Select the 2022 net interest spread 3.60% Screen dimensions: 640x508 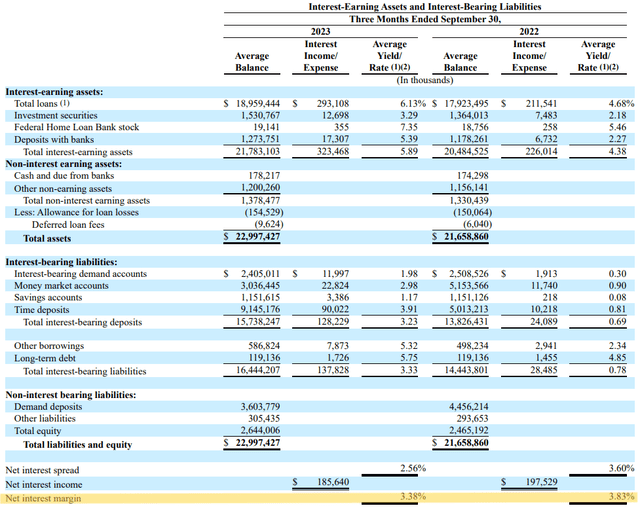tap(621, 468)
